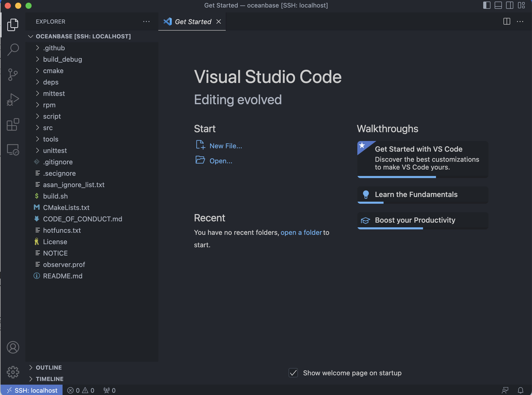Viewport: 532px width, 395px height.
Task: Toggle primary side bar in title bar
Action: [487, 5]
